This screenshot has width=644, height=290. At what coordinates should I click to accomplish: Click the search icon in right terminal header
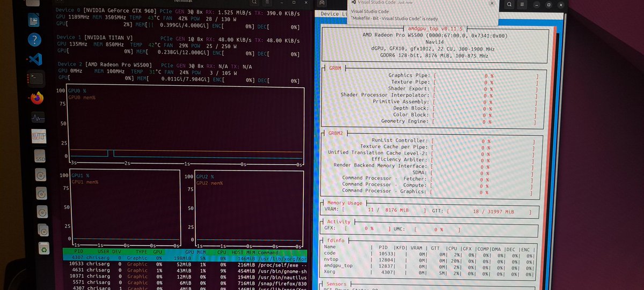point(508,4)
